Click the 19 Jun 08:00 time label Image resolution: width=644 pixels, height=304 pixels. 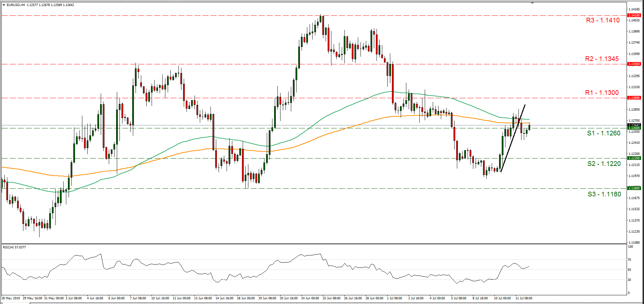pyautogui.click(x=267, y=298)
